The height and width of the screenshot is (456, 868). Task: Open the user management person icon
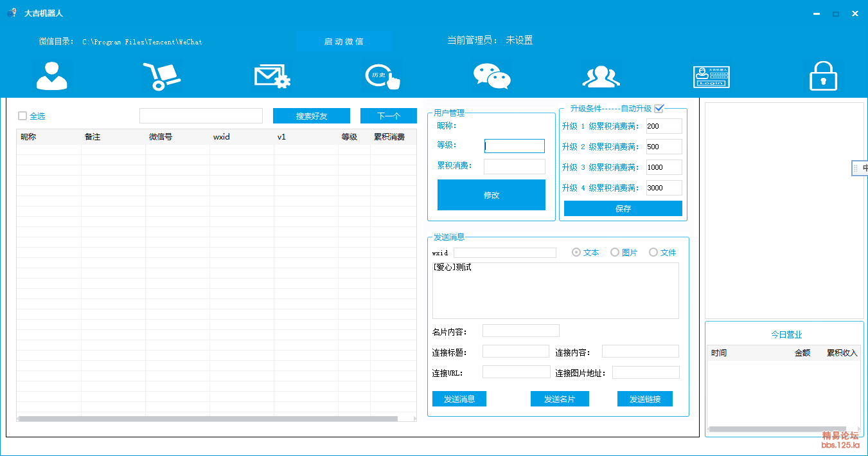coord(52,76)
